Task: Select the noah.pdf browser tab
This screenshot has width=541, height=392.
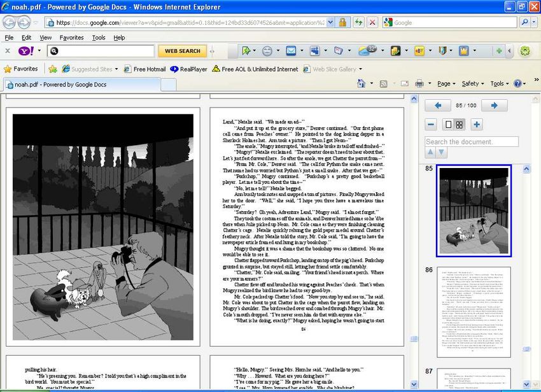Action: (82, 85)
